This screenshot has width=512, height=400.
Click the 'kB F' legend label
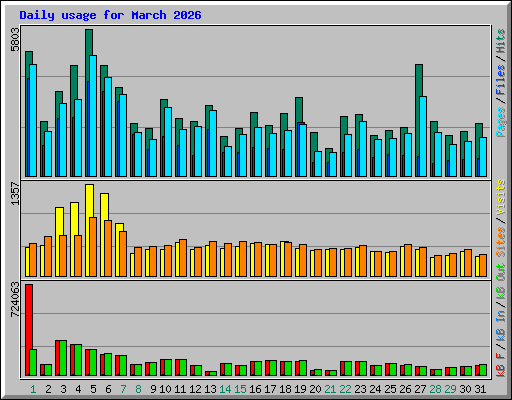click(501, 365)
